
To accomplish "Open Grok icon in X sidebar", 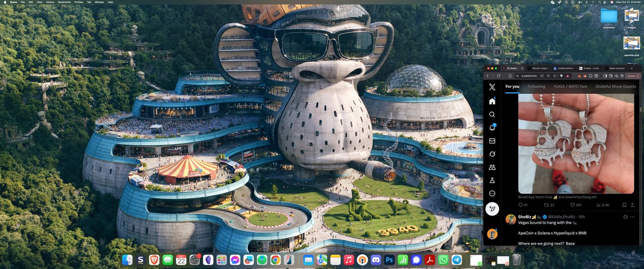I will [x=492, y=154].
